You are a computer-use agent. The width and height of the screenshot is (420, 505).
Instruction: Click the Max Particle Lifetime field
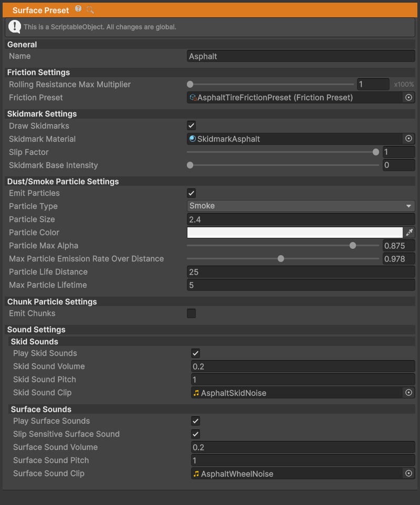[301, 285]
